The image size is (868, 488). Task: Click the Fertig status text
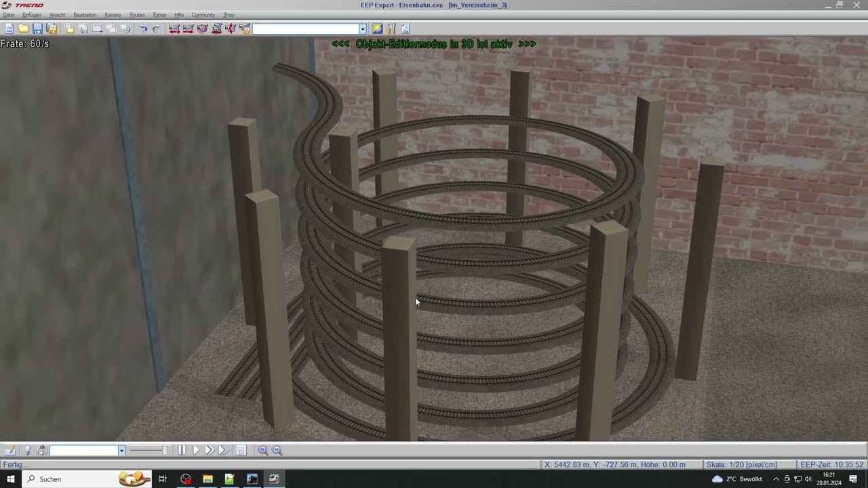tap(15, 465)
